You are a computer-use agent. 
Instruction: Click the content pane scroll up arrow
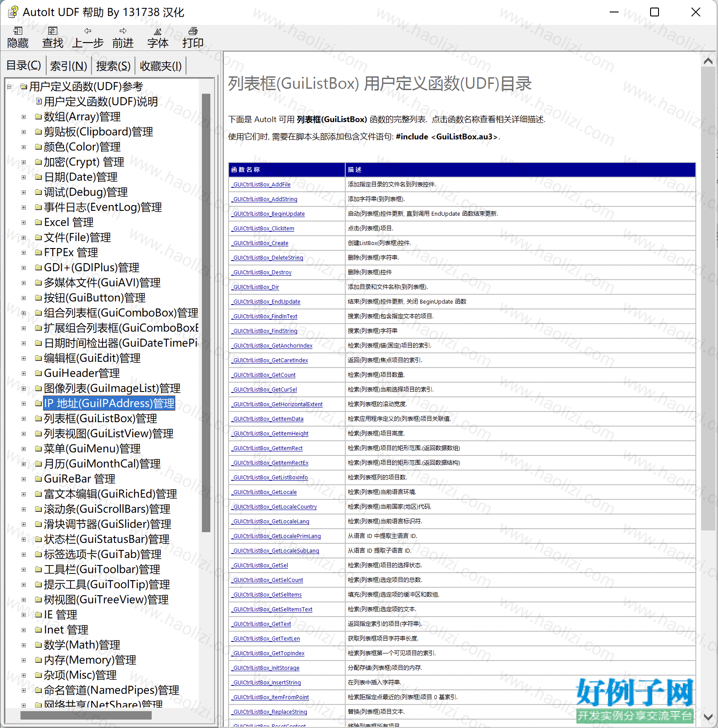(x=708, y=61)
